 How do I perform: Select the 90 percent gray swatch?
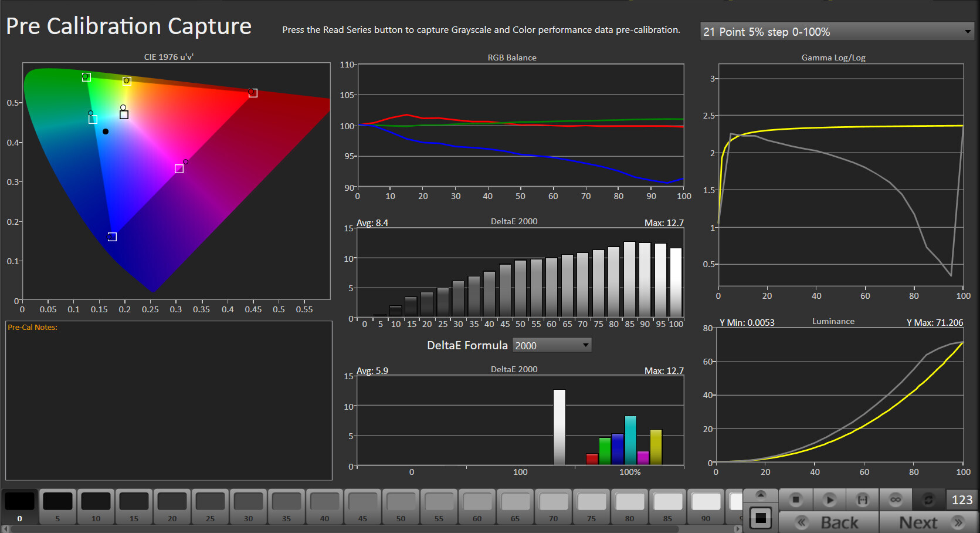tap(706, 507)
